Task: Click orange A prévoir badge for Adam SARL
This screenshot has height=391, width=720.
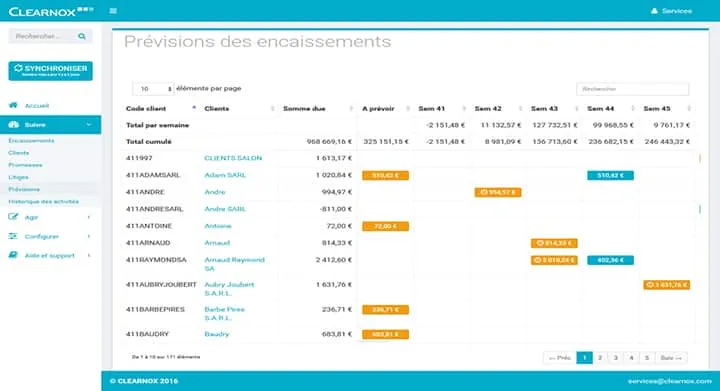Action: (385, 175)
